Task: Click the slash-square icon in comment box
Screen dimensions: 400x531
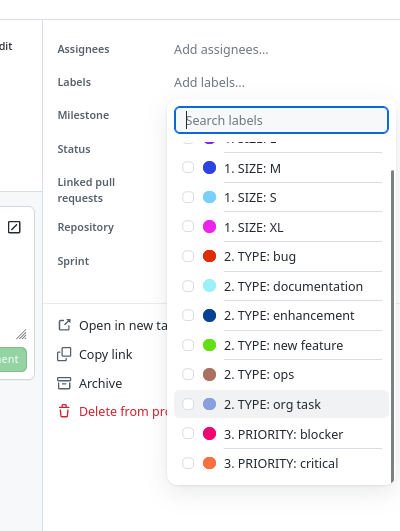Action: (14, 227)
